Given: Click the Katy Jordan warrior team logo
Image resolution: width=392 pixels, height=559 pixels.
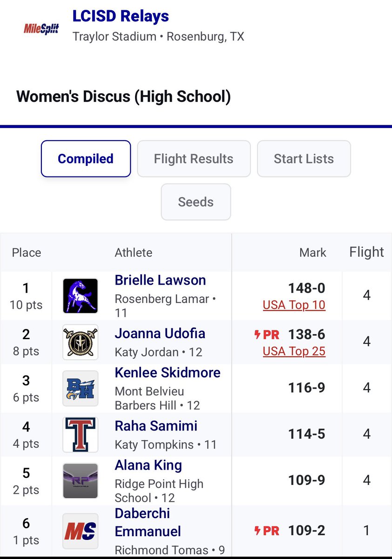Looking at the screenshot, I should (81, 342).
